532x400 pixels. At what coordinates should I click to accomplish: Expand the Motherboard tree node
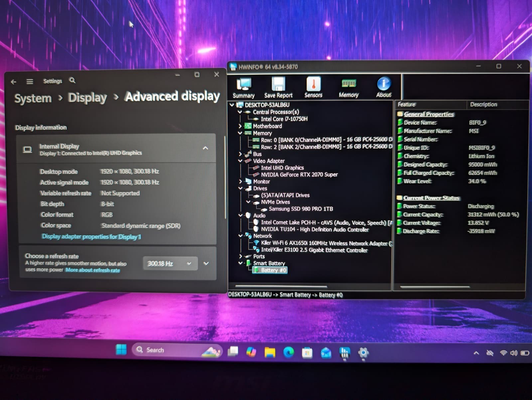tap(240, 126)
